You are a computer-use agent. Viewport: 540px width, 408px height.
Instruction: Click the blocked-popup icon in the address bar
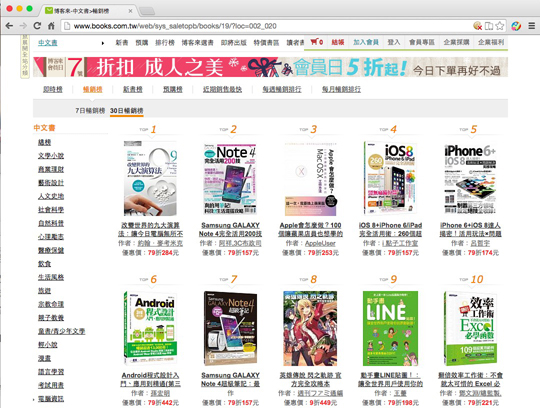tap(477, 26)
